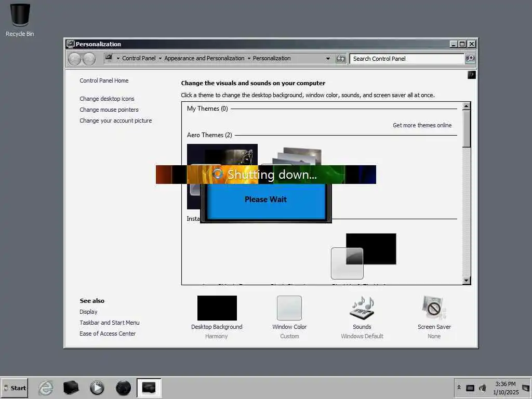Focus the Search Control Panel field
Viewport: 532px width, 399px height.
[407, 59]
